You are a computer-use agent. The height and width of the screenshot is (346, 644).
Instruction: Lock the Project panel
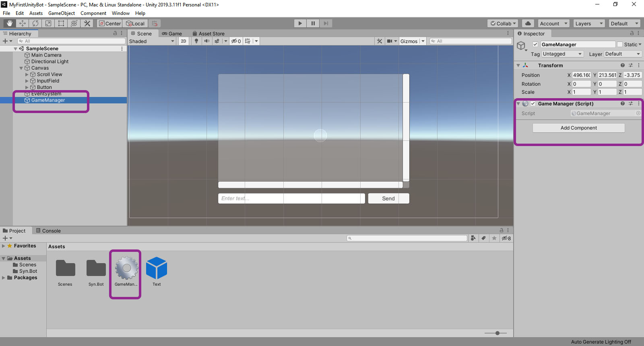click(x=502, y=231)
